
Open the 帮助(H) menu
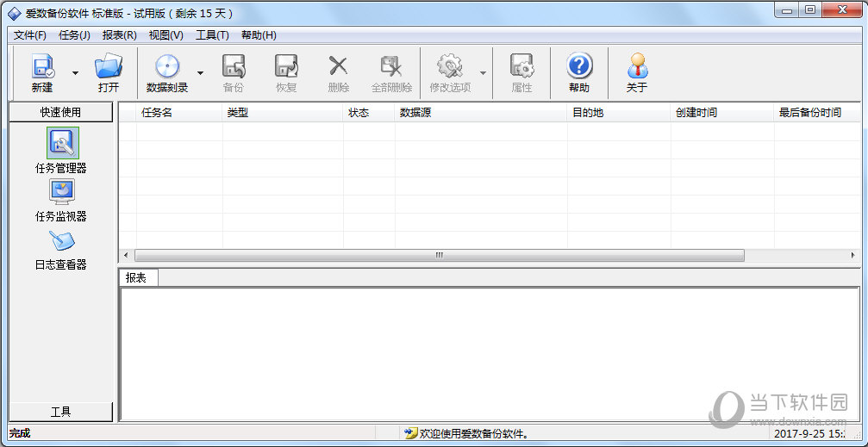pyautogui.click(x=259, y=35)
